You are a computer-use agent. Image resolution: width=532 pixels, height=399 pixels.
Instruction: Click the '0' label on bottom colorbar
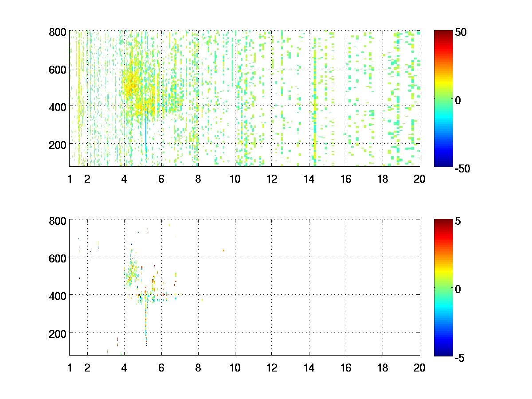458,289
